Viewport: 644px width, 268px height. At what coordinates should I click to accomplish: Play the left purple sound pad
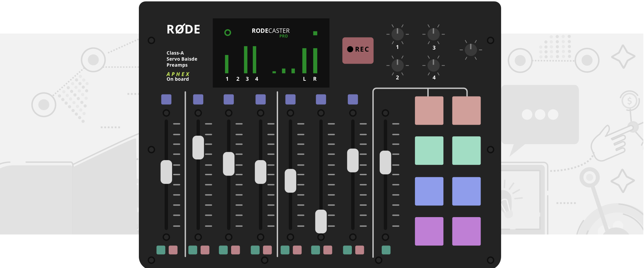pyautogui.click(x=429, y=231)
